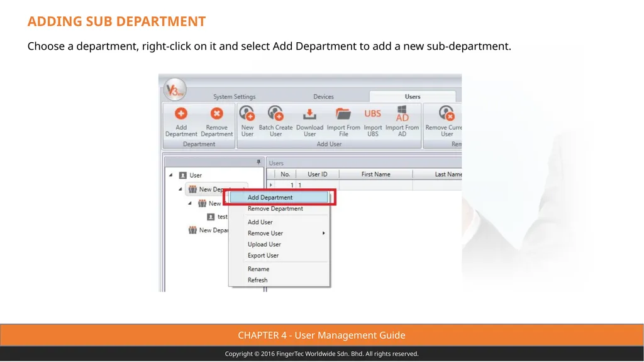Open Batch Create User tool
This screenshot has height=362, width=644.
[275, 113]
